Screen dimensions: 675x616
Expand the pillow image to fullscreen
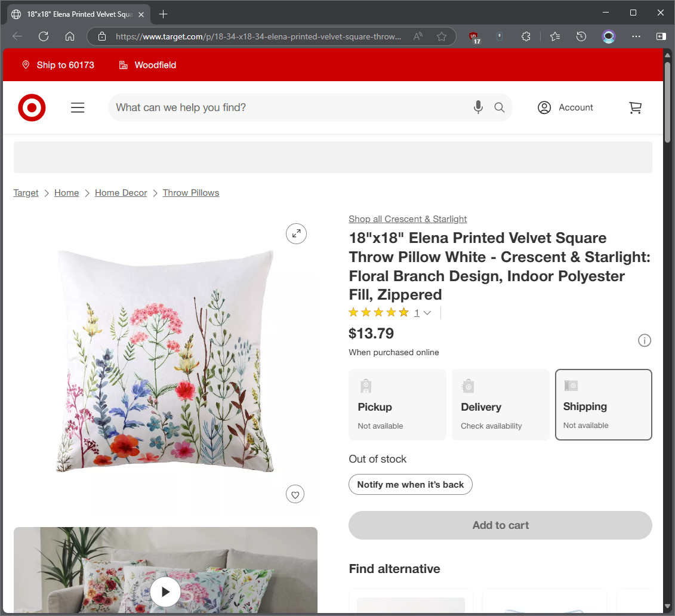[x=296, y=234]
